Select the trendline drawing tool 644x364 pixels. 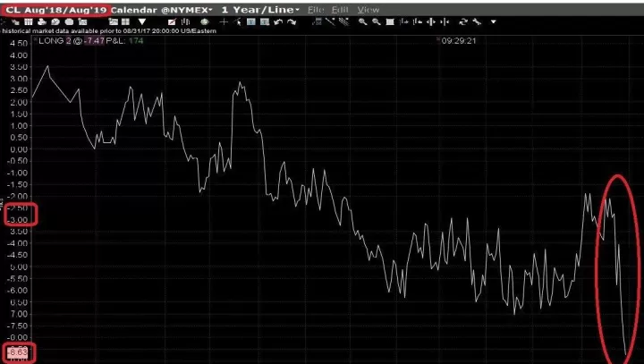[x=330, y=21]
